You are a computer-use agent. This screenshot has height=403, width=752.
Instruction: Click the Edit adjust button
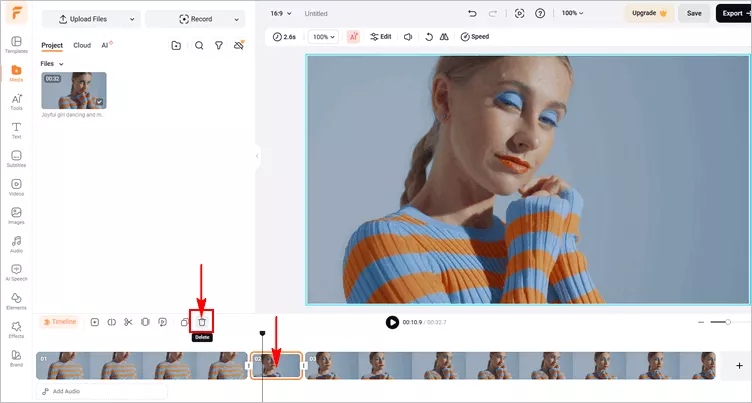tap(381, 37)
